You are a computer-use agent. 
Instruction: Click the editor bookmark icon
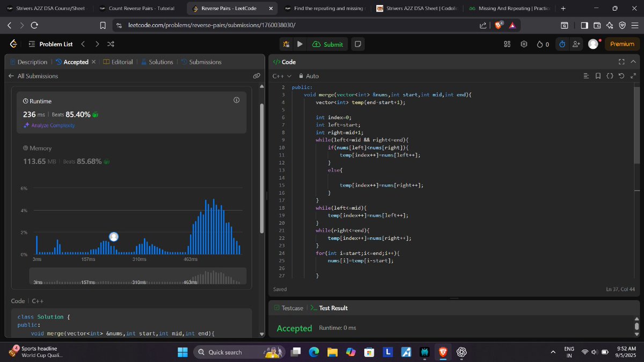pyautogui.click(x=598, y=76)
